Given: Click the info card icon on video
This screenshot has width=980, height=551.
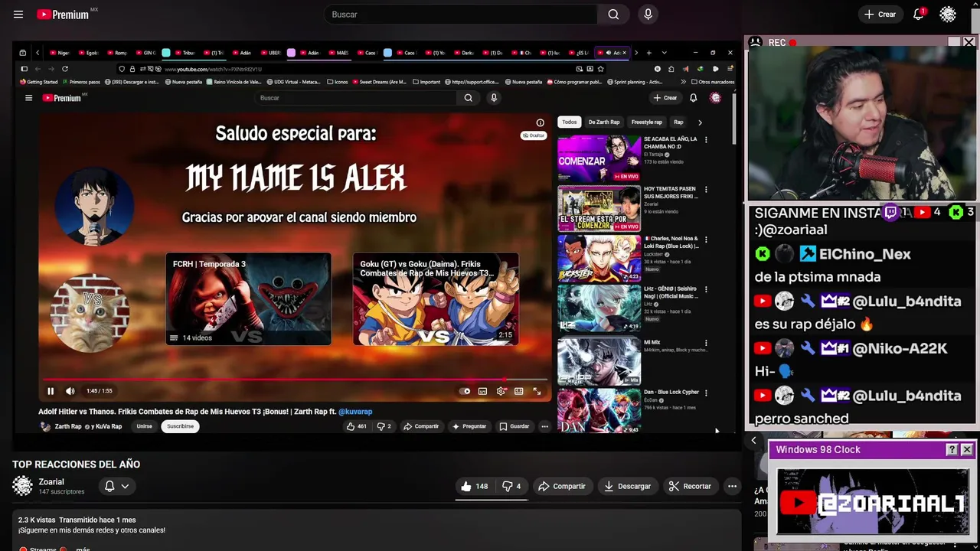Looking at the screenshot, I should tap(541, 122).
